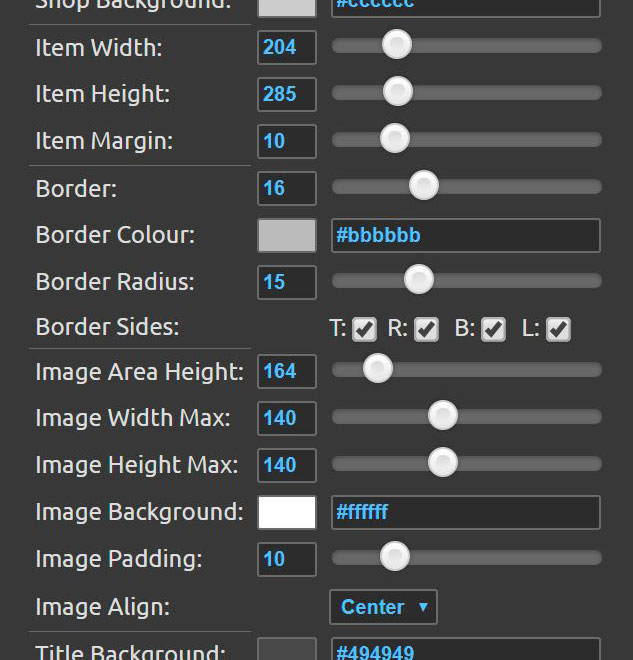The image size is (633, 660).
Task: Open the Image Align dropdown
Action: pos(383,607)
